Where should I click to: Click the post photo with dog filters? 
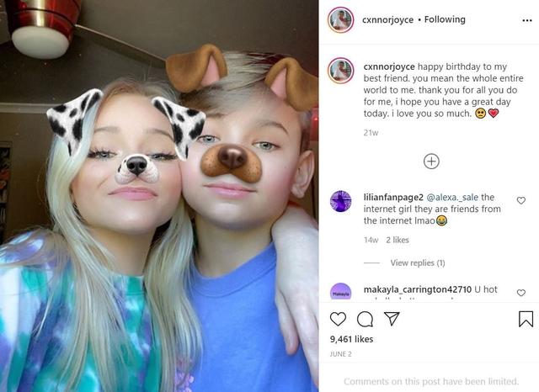(159, 196)
